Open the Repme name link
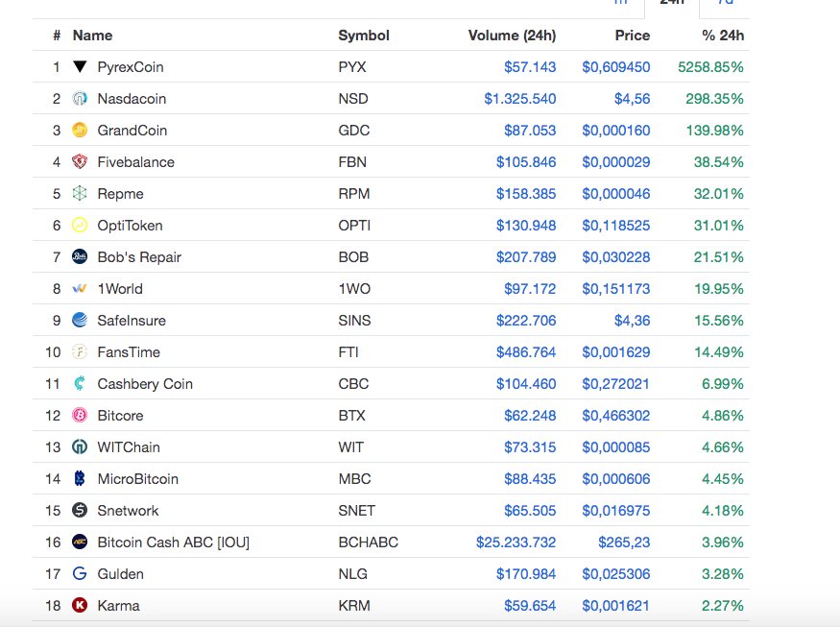The image size is (840, 627). 121,194
